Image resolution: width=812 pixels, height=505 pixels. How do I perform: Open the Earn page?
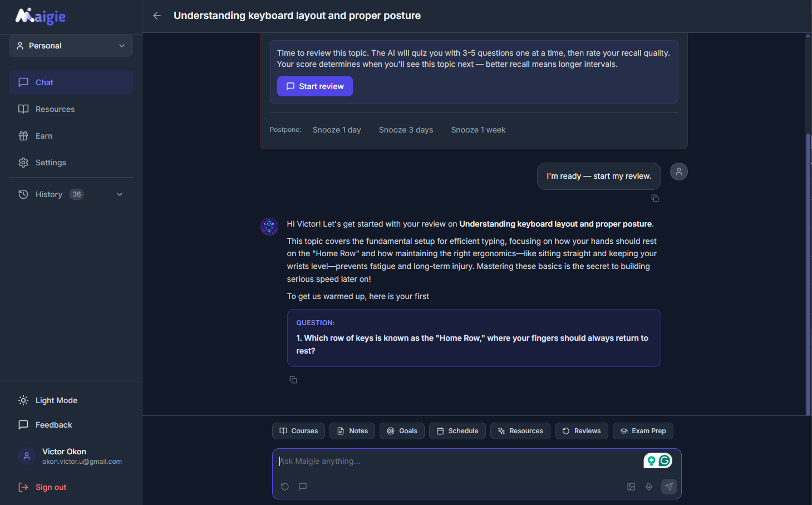tap(43, 136)
